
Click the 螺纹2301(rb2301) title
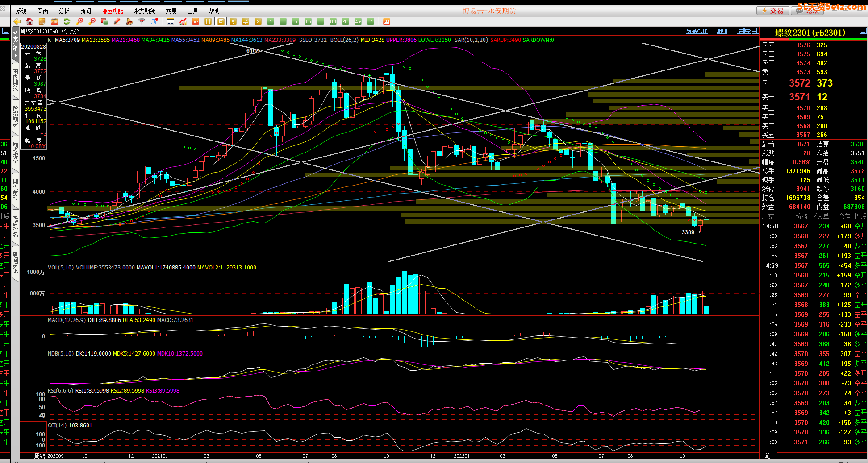click(x=810, y=33)
